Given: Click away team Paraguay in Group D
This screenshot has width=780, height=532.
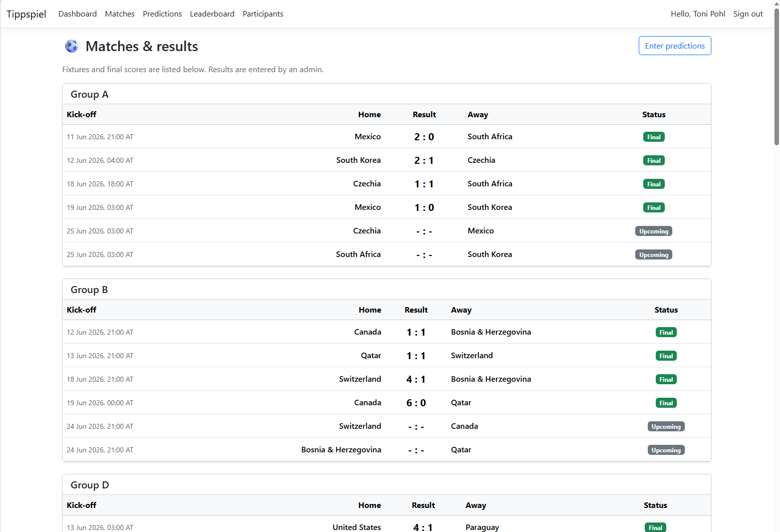Looking at the screenshot, I should point(482,527).
